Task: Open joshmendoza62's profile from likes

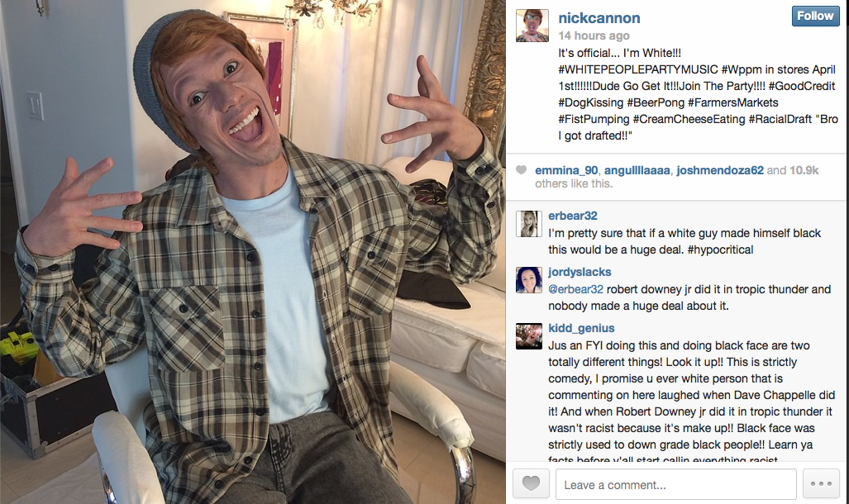Action: click(x=719, y=170)
